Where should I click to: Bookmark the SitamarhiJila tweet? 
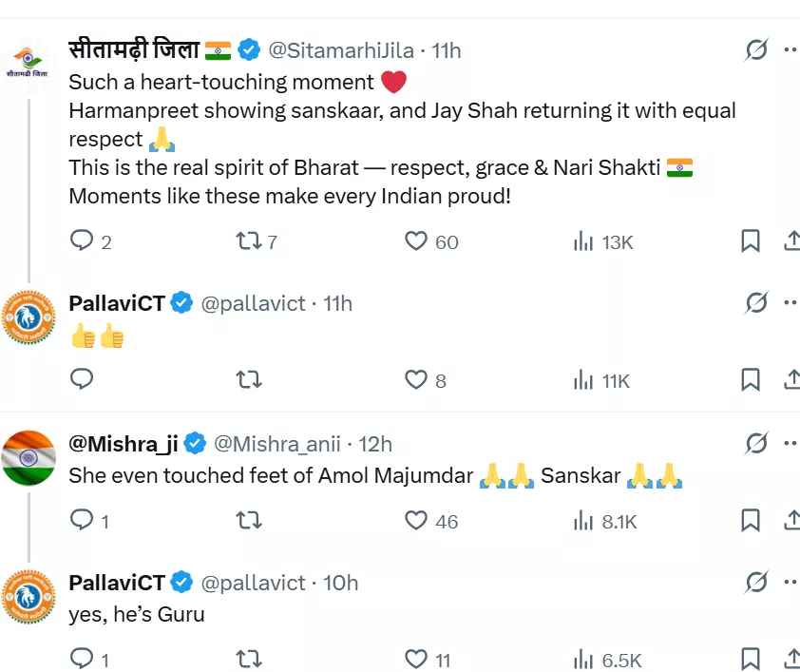[751, 241]
